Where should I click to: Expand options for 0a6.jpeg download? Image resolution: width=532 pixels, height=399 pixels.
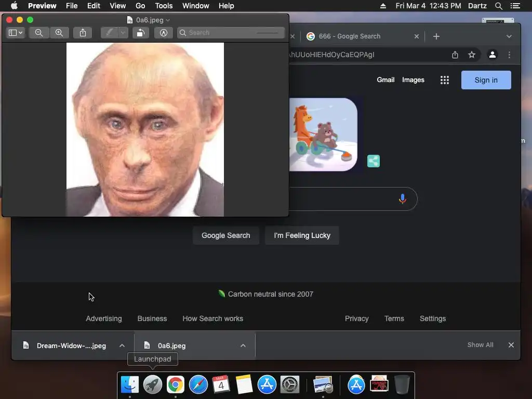(243, 345)
